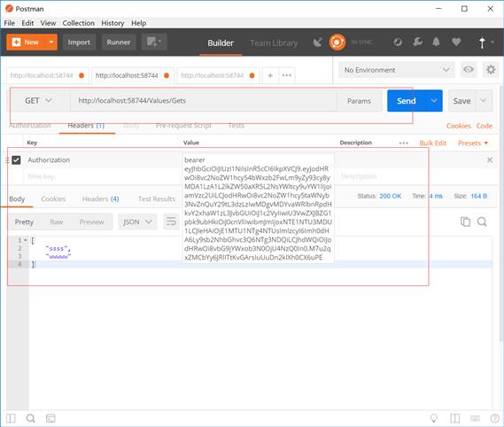
Task: Click the request URL input field
Action: coord(204,101)
